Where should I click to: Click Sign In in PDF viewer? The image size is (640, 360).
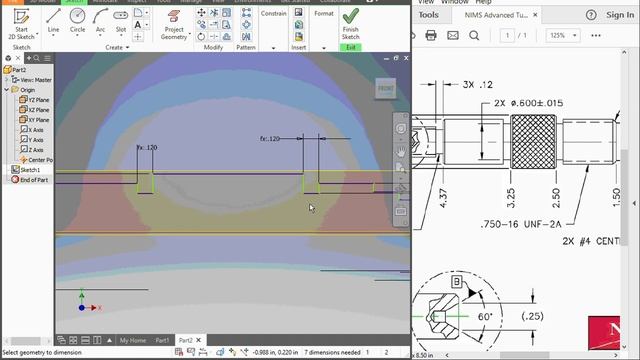tap(620, 15)
